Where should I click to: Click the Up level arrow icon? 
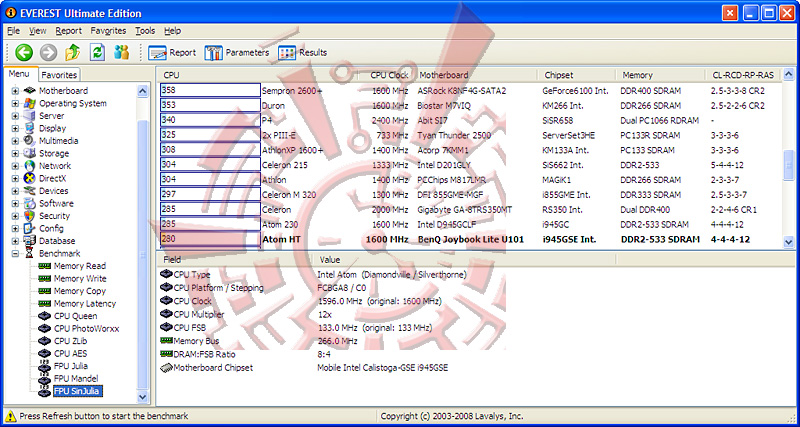[x=73, y=52]
